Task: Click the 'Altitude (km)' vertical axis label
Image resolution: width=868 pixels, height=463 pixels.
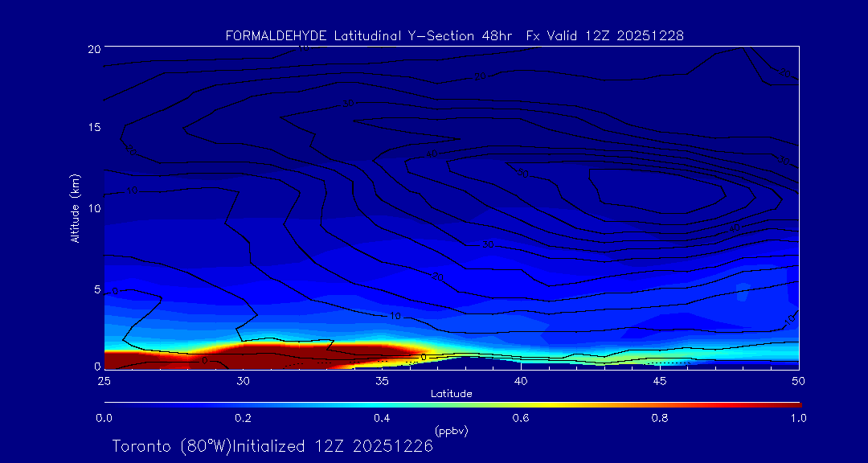Action: click(x=76, y=208)
